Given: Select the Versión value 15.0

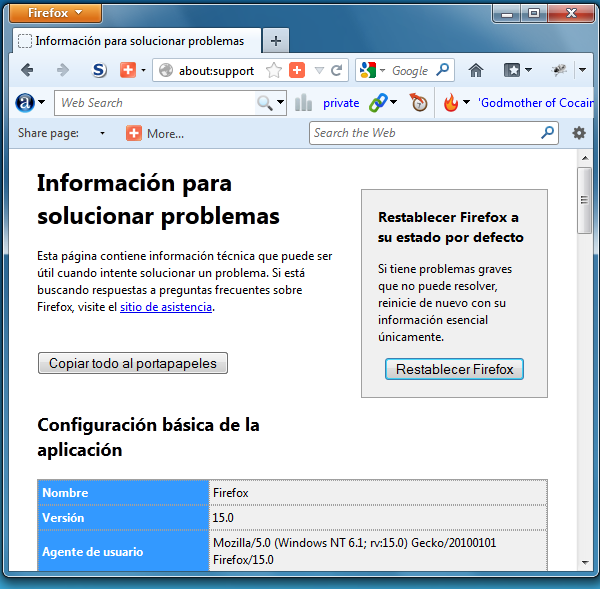Looking at the screenshot, I should click(223, 518).
